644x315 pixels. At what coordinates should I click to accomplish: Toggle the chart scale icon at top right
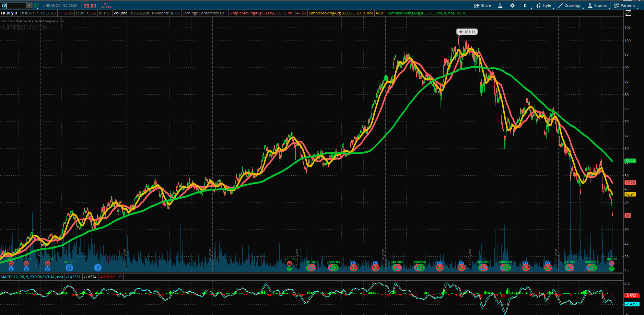click(x=628, y=13)
